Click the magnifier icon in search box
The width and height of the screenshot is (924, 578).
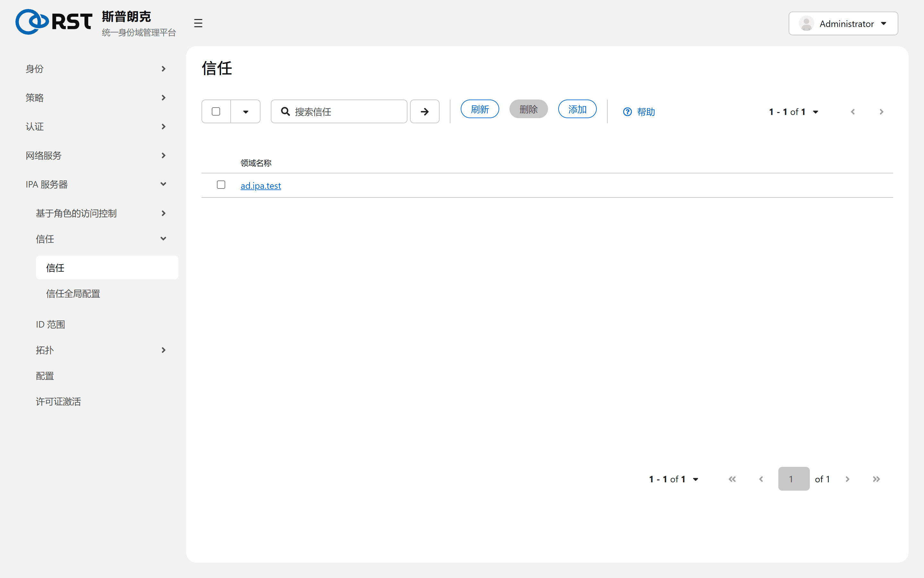[285, 112]
